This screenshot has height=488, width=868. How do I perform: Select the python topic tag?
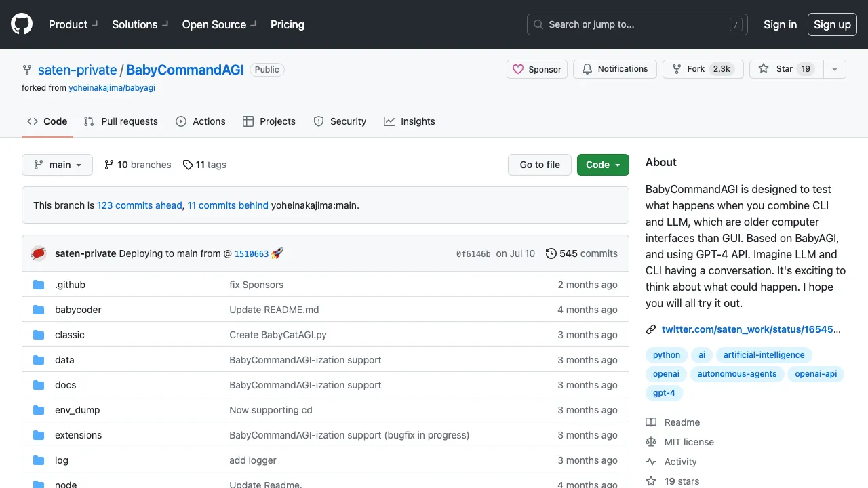point(667,355)
